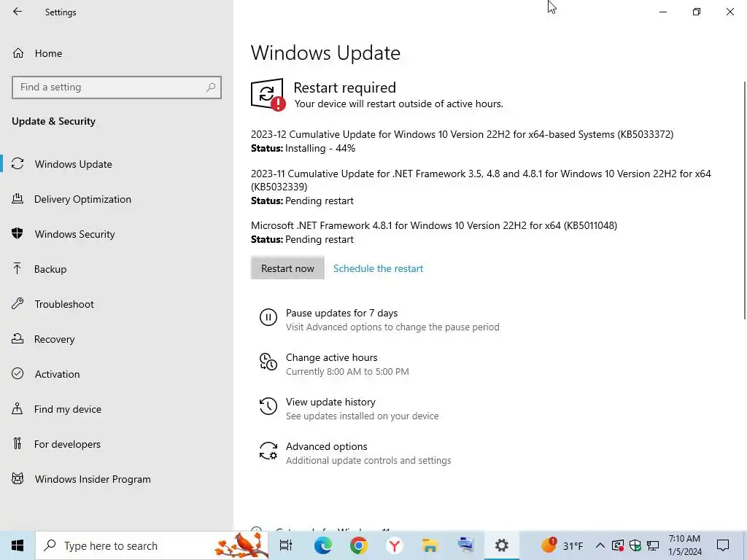This screenshot has width=747, height=560.
Task: Open Microsoft Edge from the taskbar
Action: tap(322, 545)
